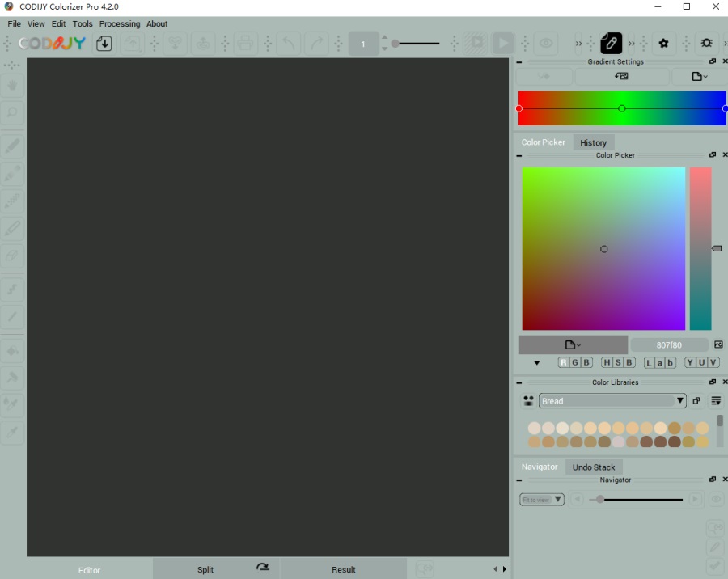Click the hex color field 807f80
This screenshot has width=728, height=579.
pos(669,344)
